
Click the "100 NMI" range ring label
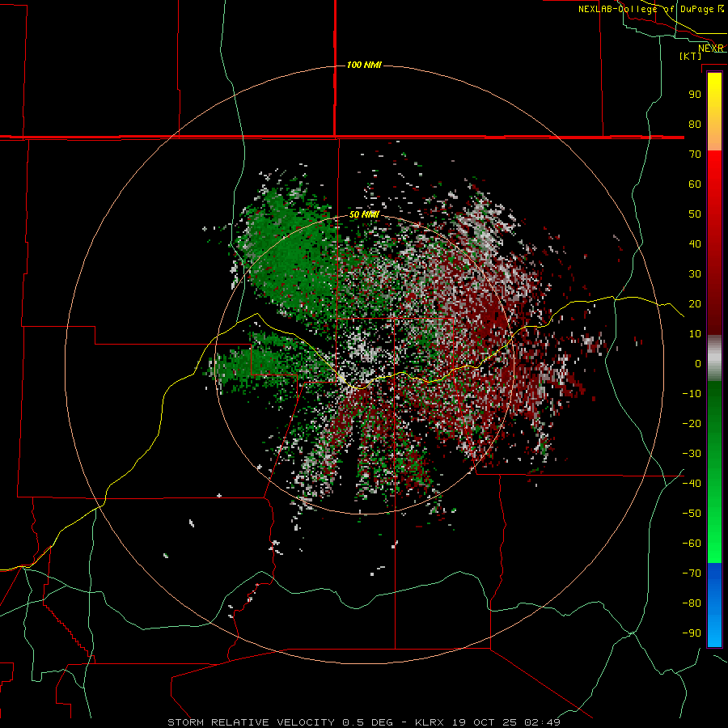[x=364, y=65]
